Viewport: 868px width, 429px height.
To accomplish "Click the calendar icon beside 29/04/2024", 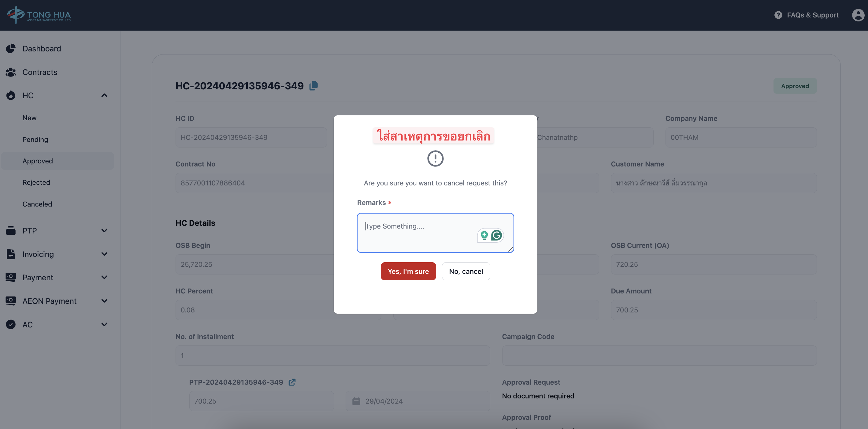I will pyautogui.click(x=356, y=401).
